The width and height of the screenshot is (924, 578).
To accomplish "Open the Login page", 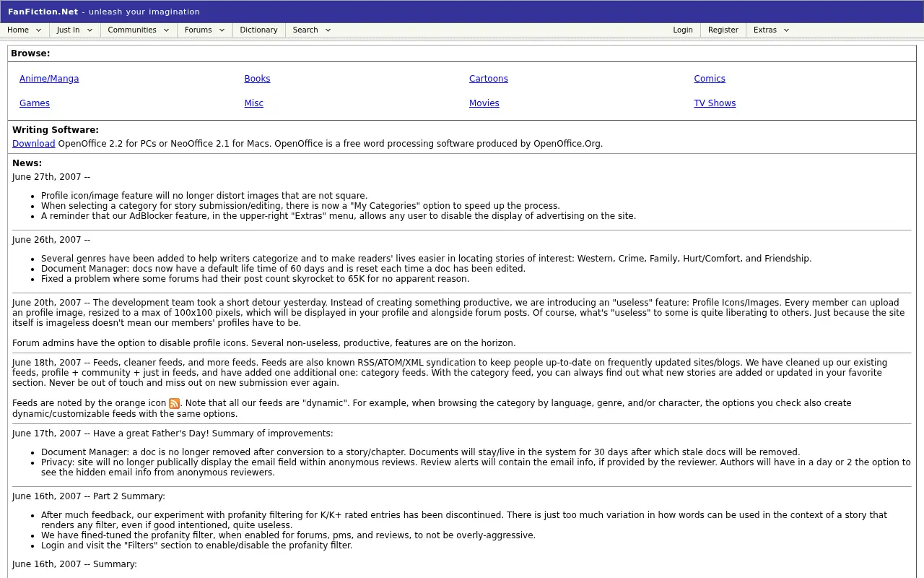I will click(682, 30).
